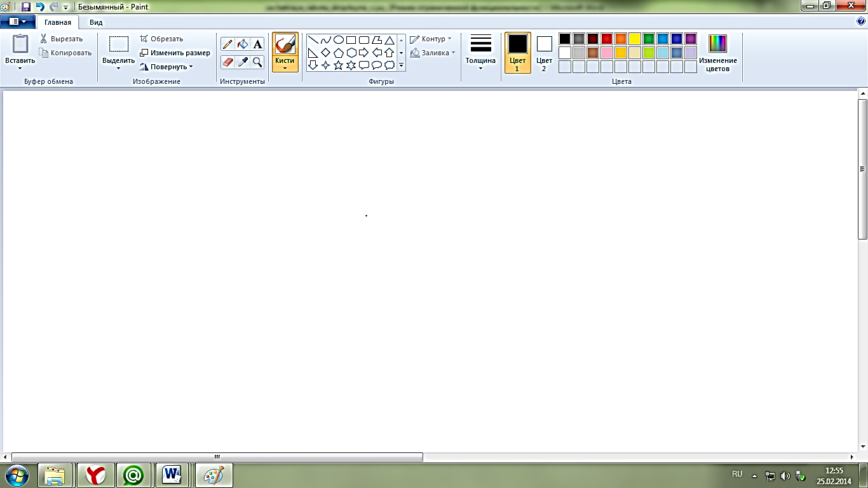Switch to the Главная ribbon tab
This screenshot has height=488, width=868.
tap(58, 22)
